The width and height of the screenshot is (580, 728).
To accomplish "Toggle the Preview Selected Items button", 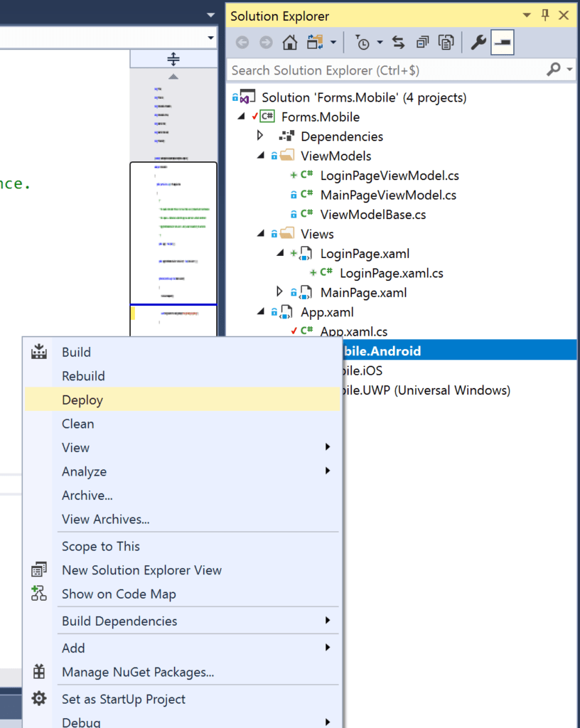I will (x=503, y=42).
